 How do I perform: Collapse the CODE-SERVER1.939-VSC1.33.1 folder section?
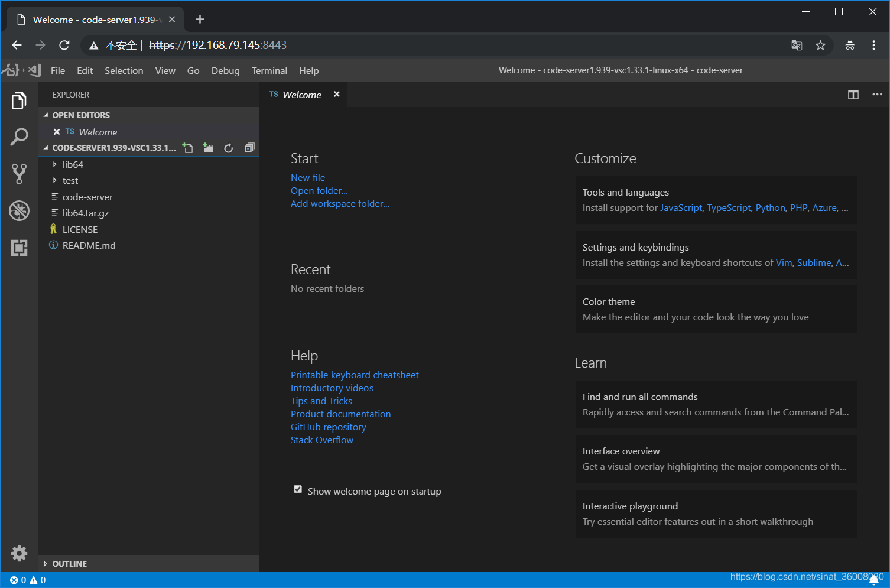coord(110,148)
